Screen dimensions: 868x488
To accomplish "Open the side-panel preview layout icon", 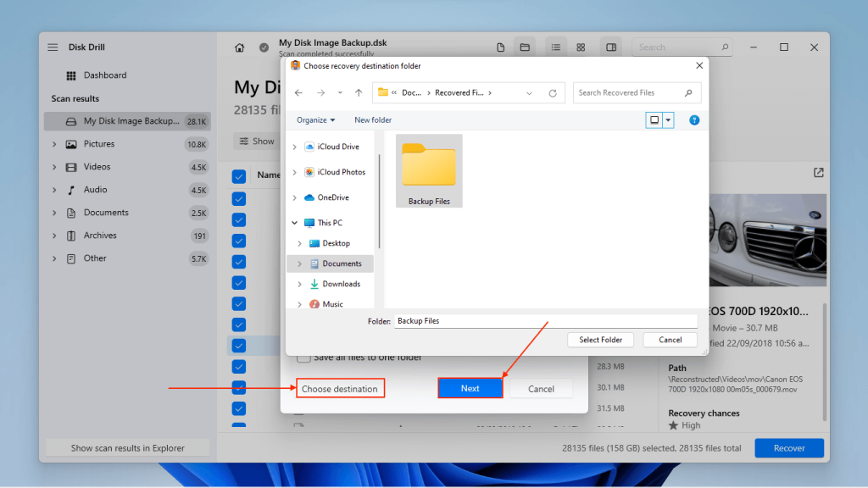I will pyautogui.click(x=611, y=47).
